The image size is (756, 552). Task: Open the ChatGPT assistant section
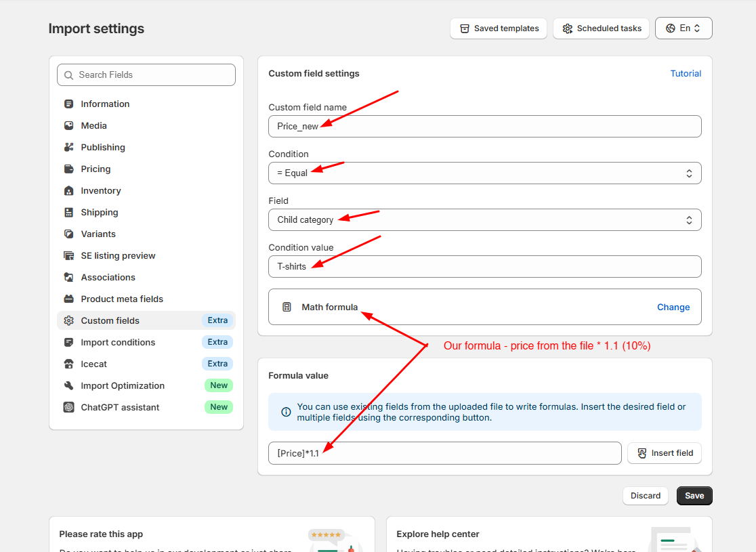[x=146, y=408]
